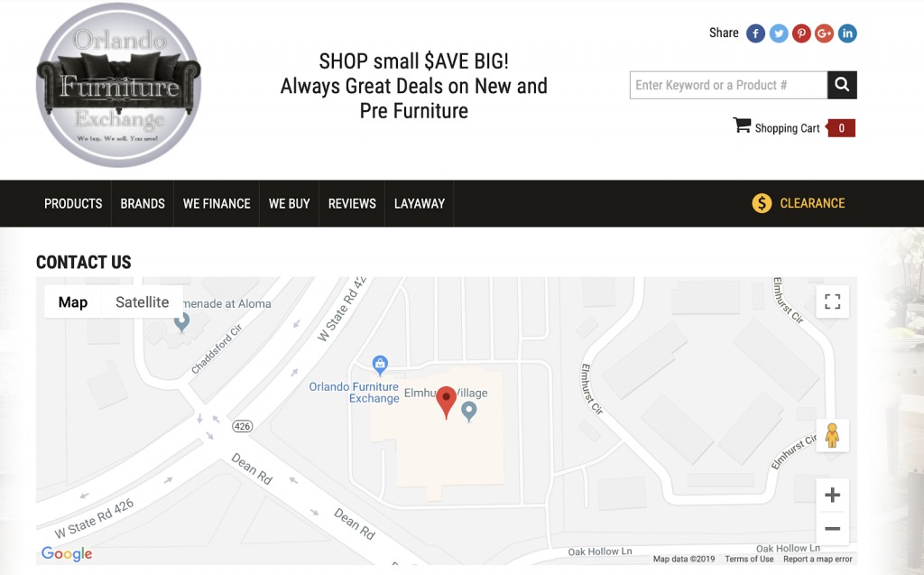Select the LAYAWAY menu item
This screenshot has width=924, height=575.
coord(419,203)
